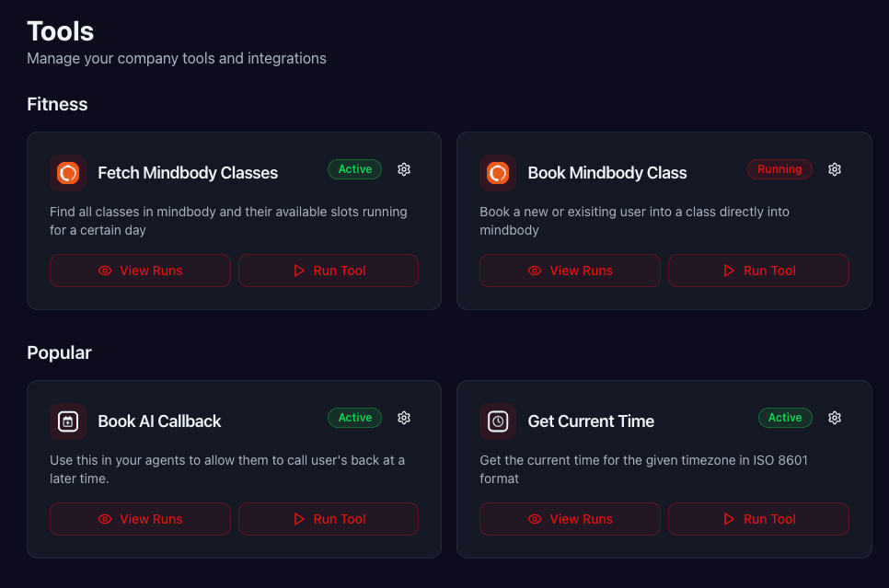This screenshot has width=889, height=588.
Task: Click the eye icon in Fetch Mindbody Classes View Runs
Action: point(106,270)
